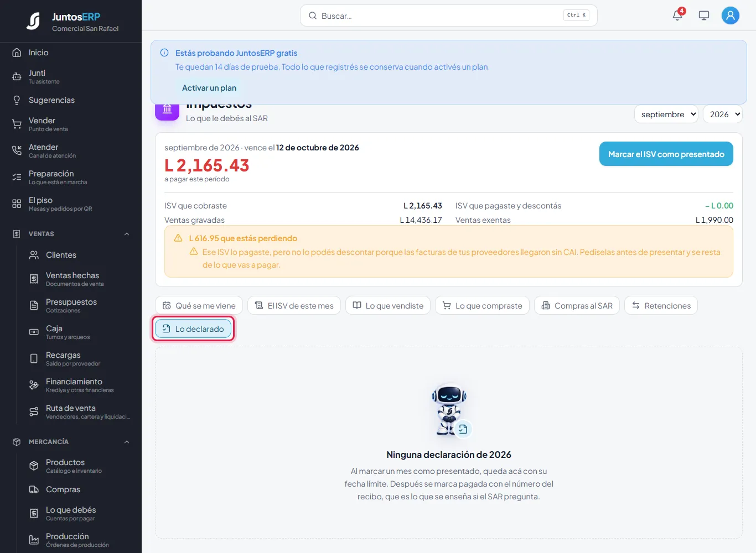The height and width of the screenshot is (553, 756).
Task: Click the Junti assistant robot icon
Action: pyautogui.click(x=17, y=77)
